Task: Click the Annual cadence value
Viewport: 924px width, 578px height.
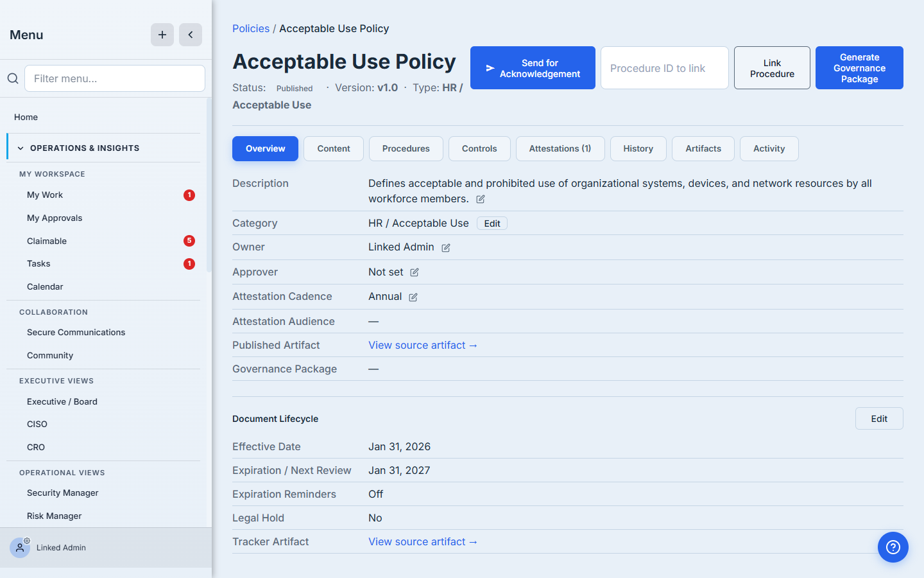Action: 385,297
